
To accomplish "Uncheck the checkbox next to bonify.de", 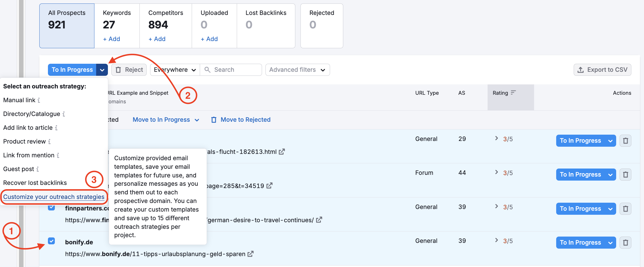I will (x=52, y=241).
